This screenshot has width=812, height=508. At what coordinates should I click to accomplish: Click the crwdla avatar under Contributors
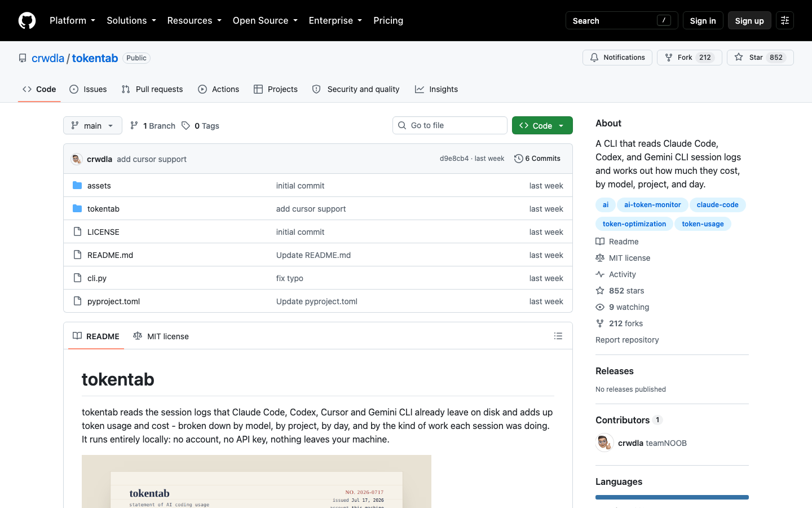(604, 443)
